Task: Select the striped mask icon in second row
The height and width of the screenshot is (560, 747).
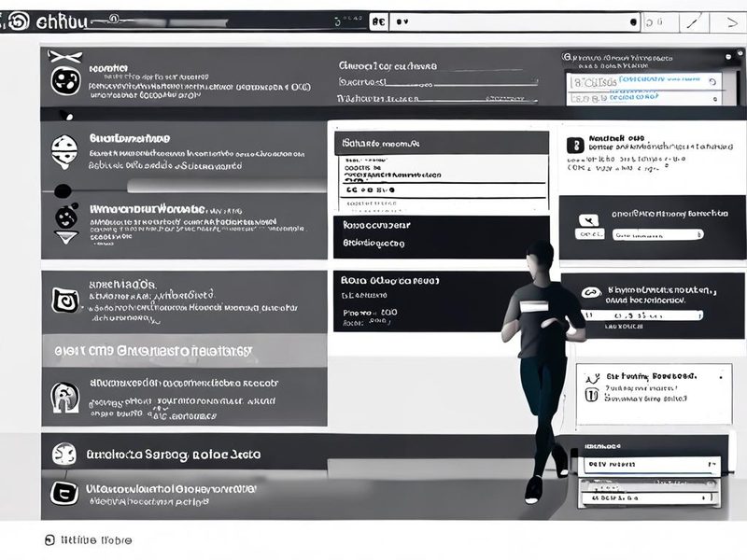Action: point(64,151)
